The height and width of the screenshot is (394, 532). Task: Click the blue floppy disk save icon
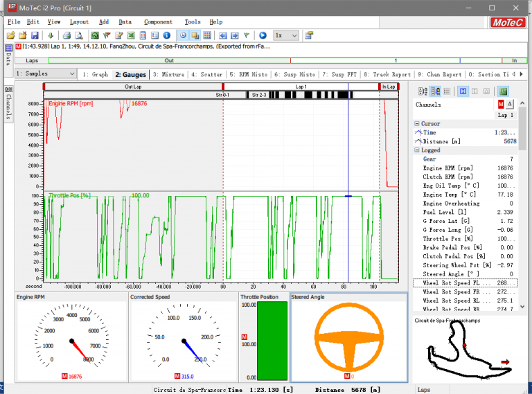tap(35, 35)
